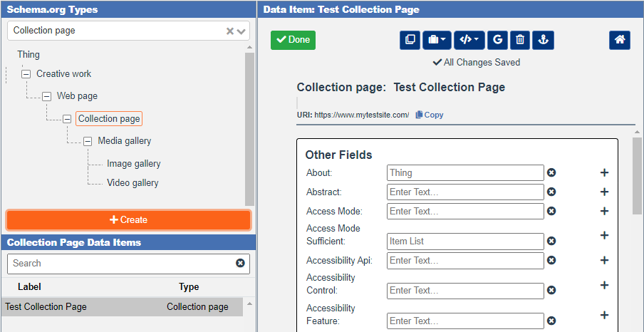Open the Schema.org type dropdown arrow
Image resolution: width=644 pixels, height=332 pixels.
point(241,31)
